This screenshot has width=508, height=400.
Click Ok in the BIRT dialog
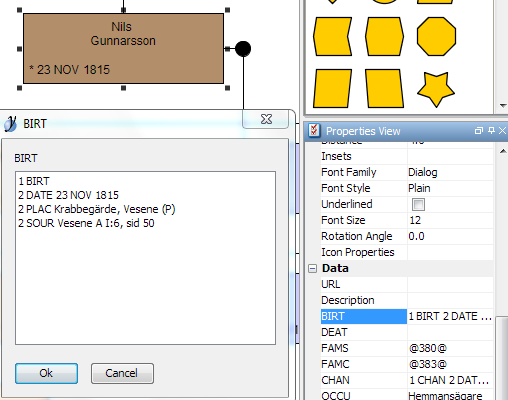pos(46,373)
